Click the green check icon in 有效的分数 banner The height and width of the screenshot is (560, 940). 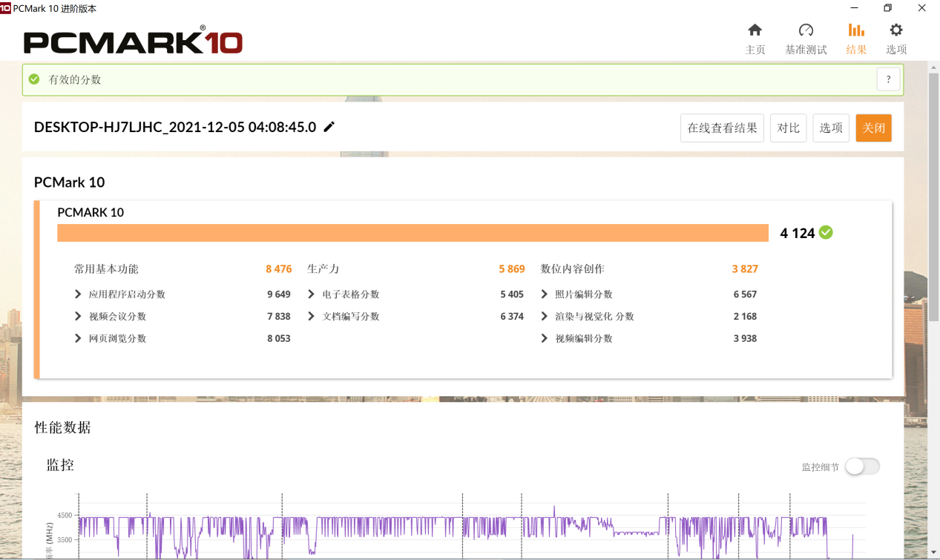[x=34, y=79]
